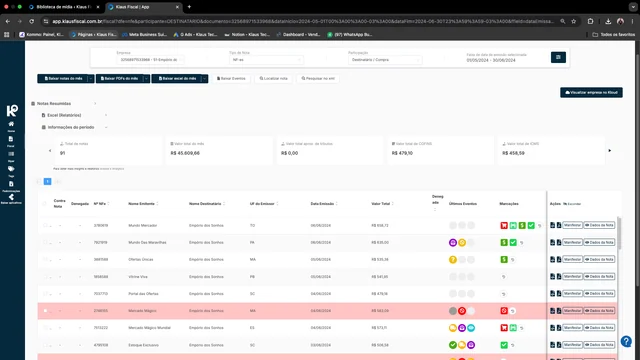This screenshot has width=640, height=360.
Task: Bookmark this page with the star icon
Action: click(573, 21)
